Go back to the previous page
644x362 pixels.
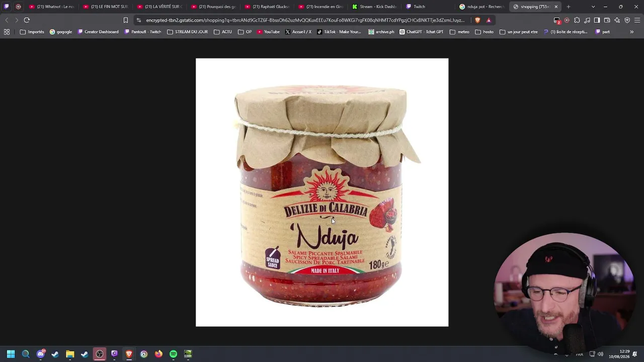tap(7, 20)
